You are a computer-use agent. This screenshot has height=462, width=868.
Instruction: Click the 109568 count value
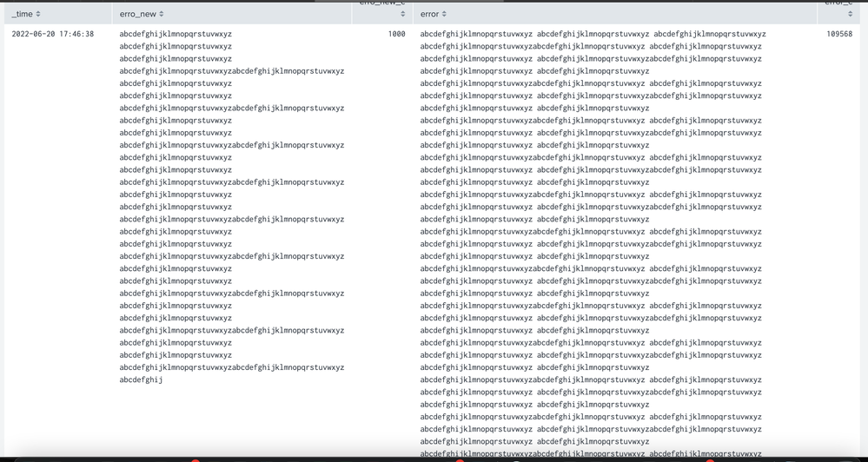pyautogui.click(x=838, y=34)
